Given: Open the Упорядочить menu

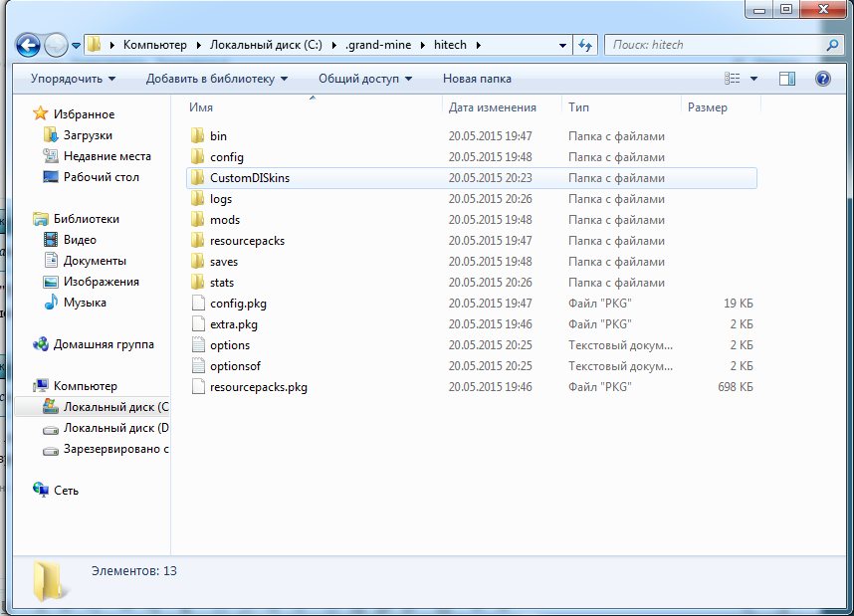Looking at the screenshot, I should (x=73, y=79).
